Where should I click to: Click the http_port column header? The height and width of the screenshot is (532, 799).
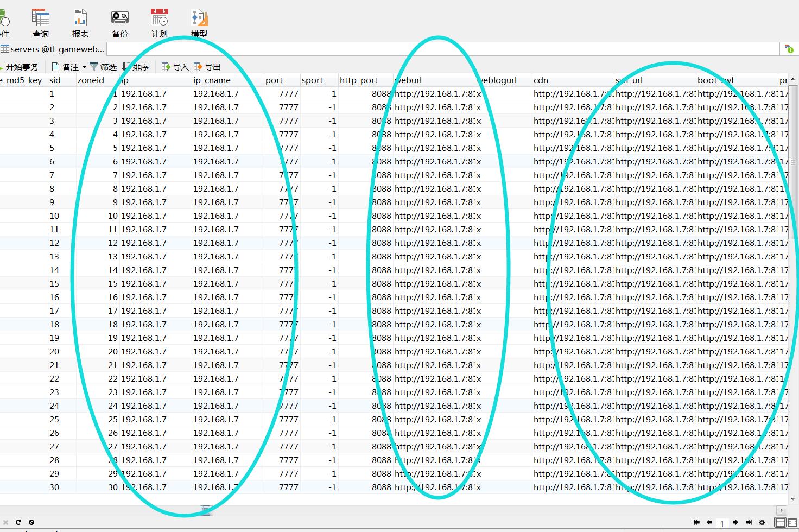(x=358, y=80)
